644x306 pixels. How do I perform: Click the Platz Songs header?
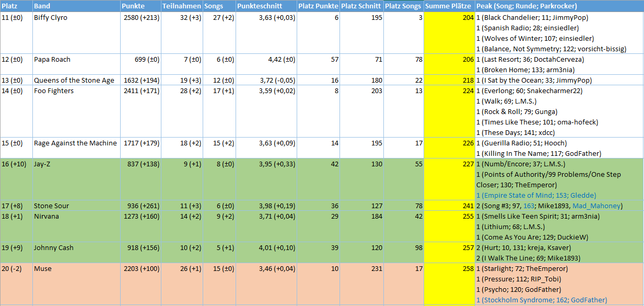pos(403,6)
